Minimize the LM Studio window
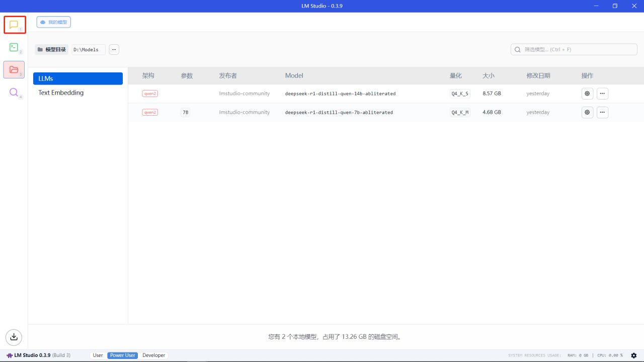 point(596,6)
